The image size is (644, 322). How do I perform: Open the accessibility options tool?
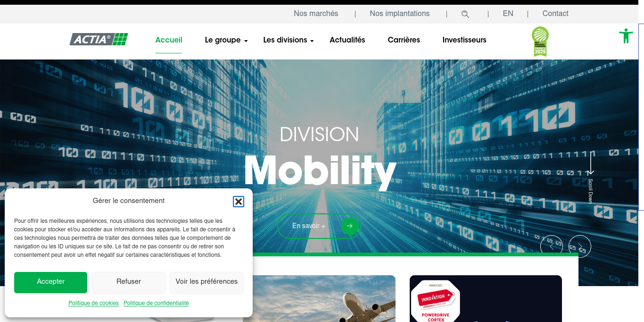(x=626, y=36)
